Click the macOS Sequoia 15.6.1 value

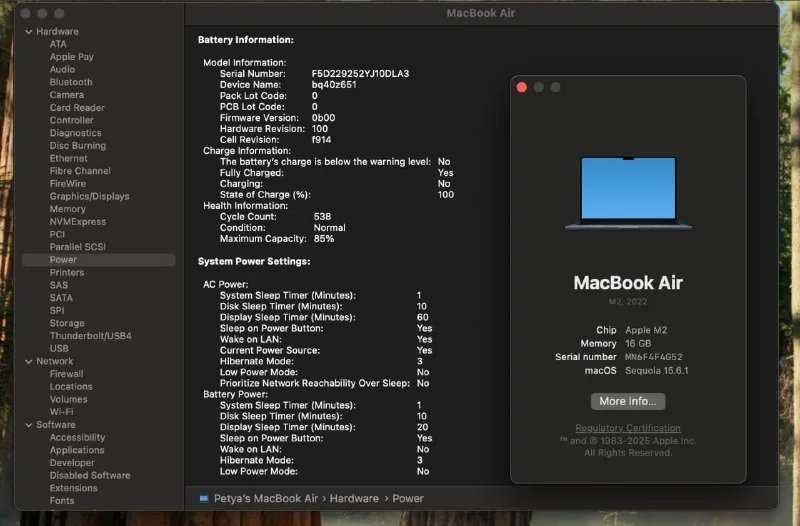(657, 370)
